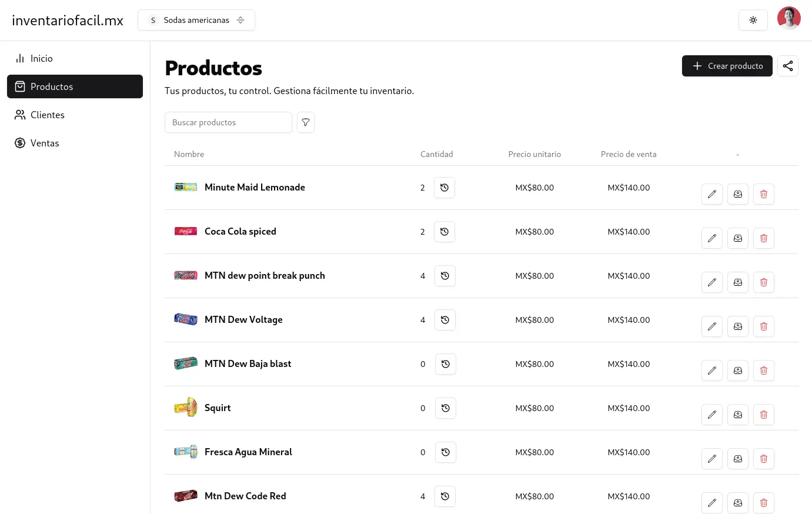The image size is (812, 514).
Task: Click inbox icon for Fresca Agua Mineral
Action: pos(738,459)
